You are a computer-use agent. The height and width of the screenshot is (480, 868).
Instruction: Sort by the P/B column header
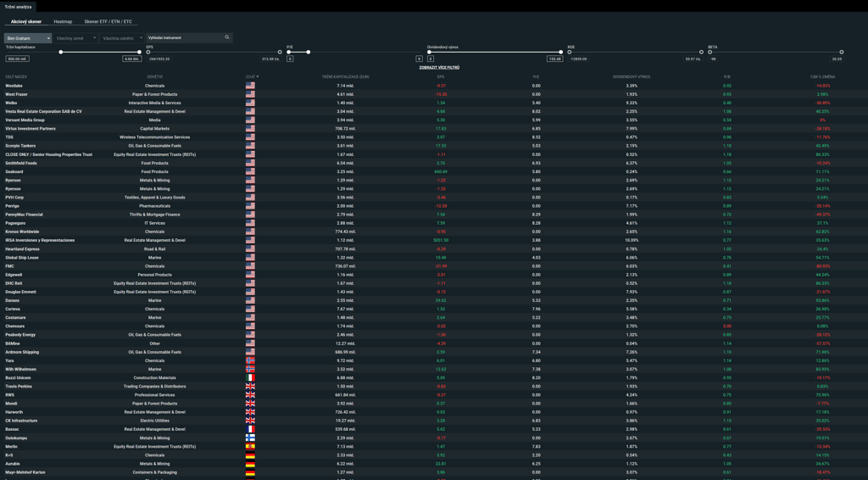(726, 77)
